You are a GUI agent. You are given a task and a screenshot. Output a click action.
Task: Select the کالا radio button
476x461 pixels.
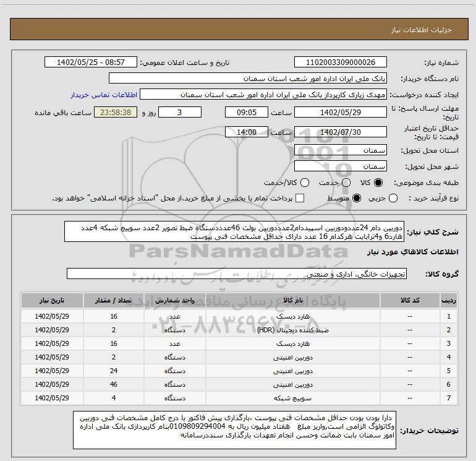(378, 183)
